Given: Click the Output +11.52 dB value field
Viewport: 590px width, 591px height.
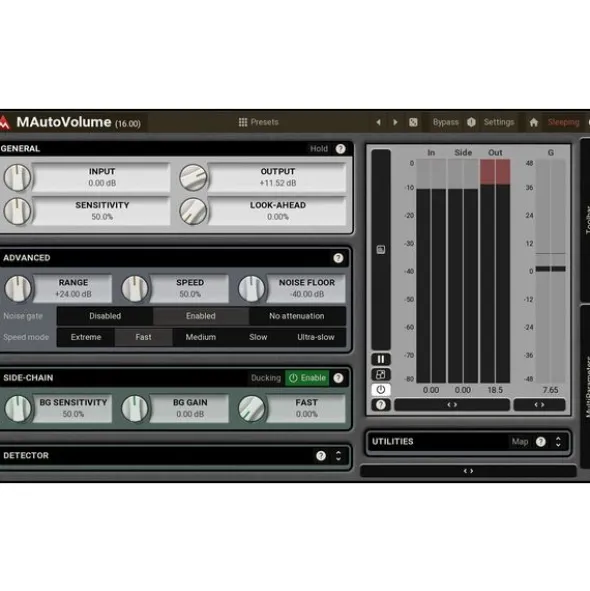Looking at the screenshot, I should pos(277,178).
